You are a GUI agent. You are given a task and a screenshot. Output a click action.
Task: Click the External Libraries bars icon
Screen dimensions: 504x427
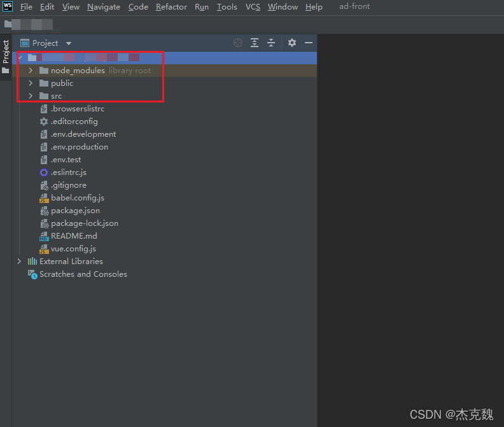tap(32, 262)
